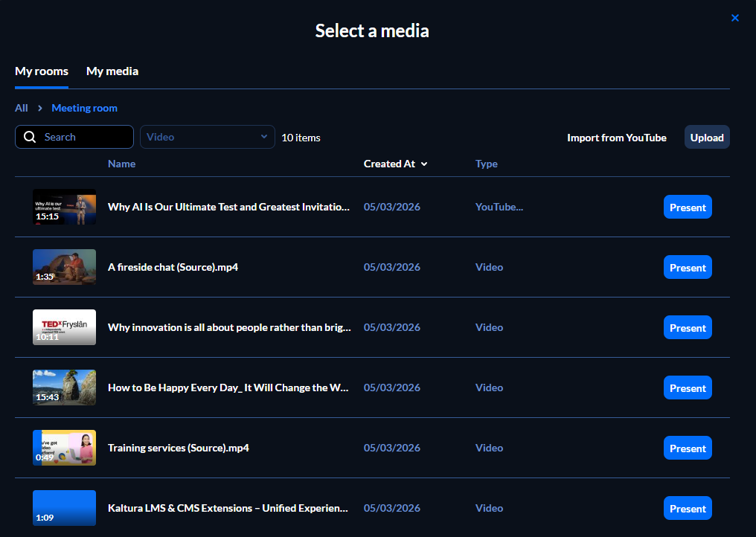Go to All in breadcrumb

(x=22, y=108)
